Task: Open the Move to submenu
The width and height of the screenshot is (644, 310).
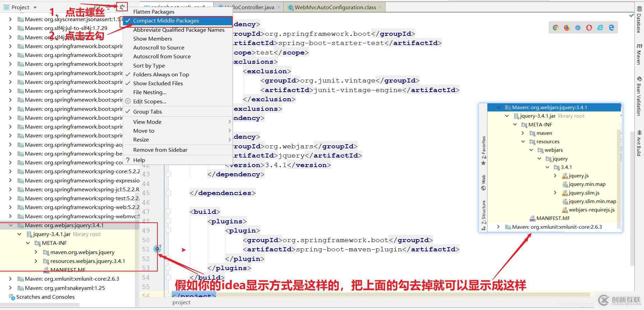Action: tap(178, 131)
